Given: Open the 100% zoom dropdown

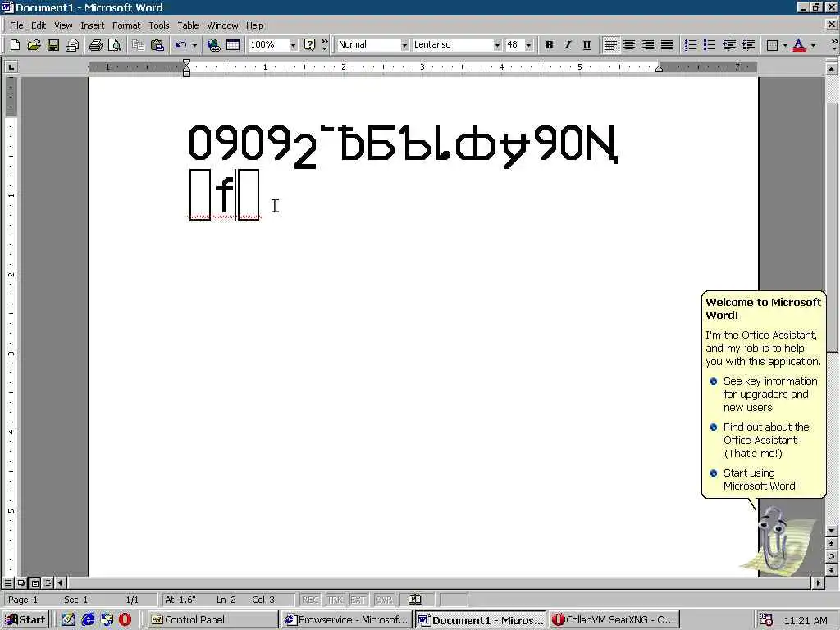Looking at the screenshot, I should click(x=293, y=45).
